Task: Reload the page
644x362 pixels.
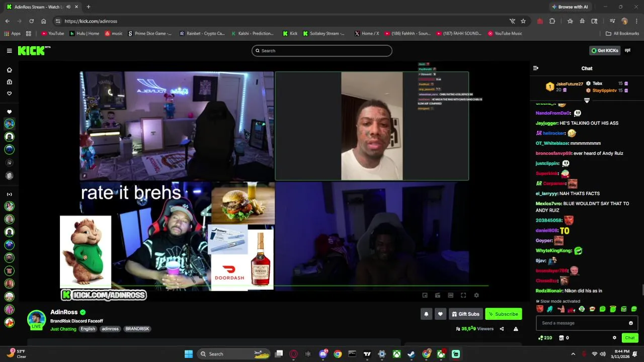Action: tap(31, 21)
